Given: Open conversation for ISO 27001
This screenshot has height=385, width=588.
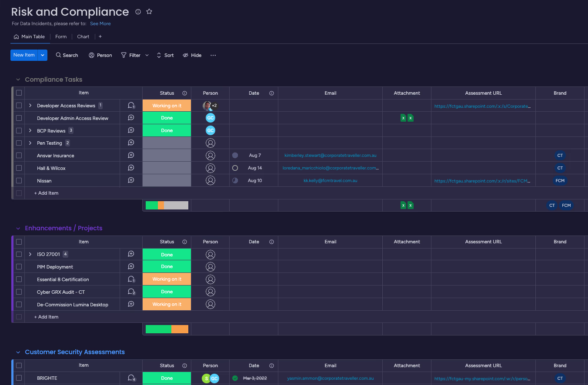Looking at the screenshot, I should [131, 254].
